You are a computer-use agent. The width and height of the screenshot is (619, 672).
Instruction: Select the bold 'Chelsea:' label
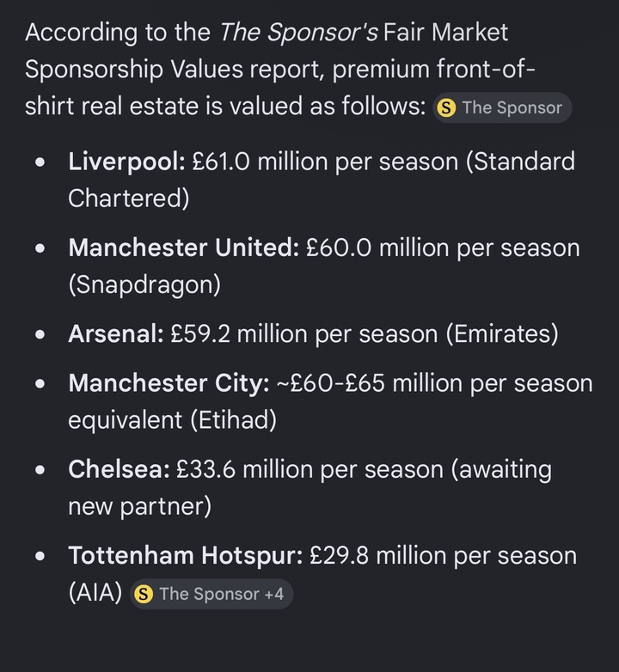[119, 469]
